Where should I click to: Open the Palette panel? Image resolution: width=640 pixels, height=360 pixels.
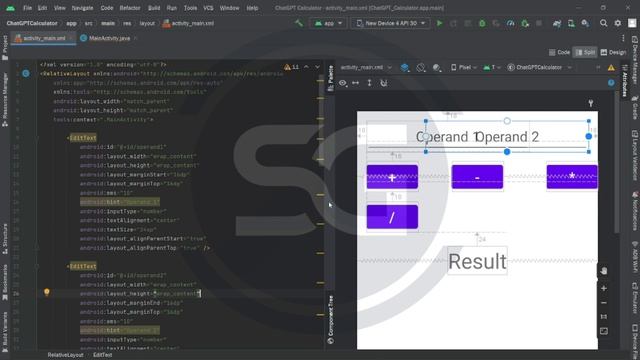pos(331,78)
